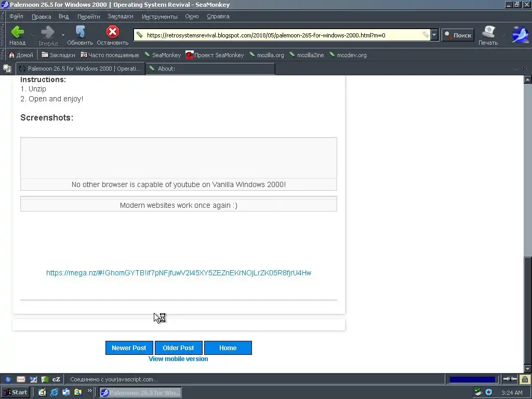Screen dimensions: 532x399
Task: Open the Печать options dropdown arrow
Action: point(503,35)
